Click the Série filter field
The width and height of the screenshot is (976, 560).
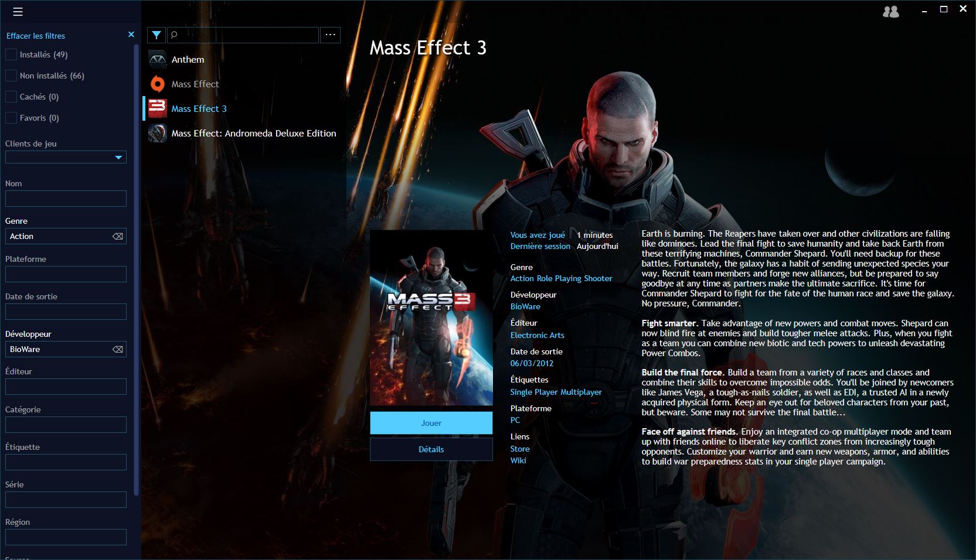66,500
